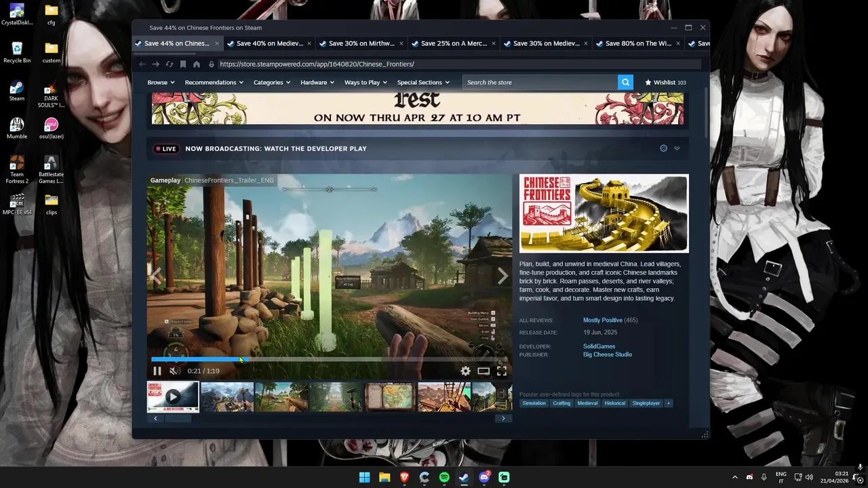
Task: Select the trailer thumbnail with play icon
Action: pyautogui.click(x=173, y=397)
